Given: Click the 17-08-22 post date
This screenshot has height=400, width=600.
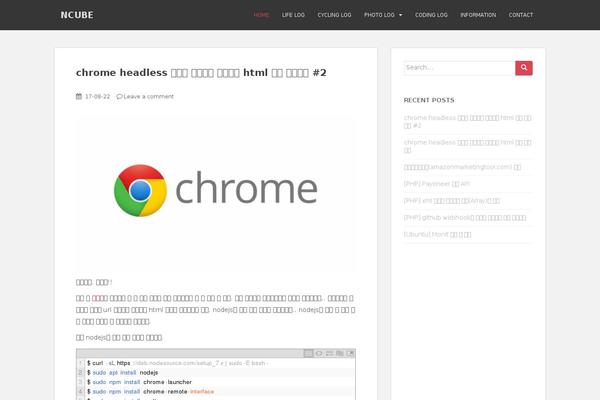Looking at the screenshot, I should [x=97, y=96].
